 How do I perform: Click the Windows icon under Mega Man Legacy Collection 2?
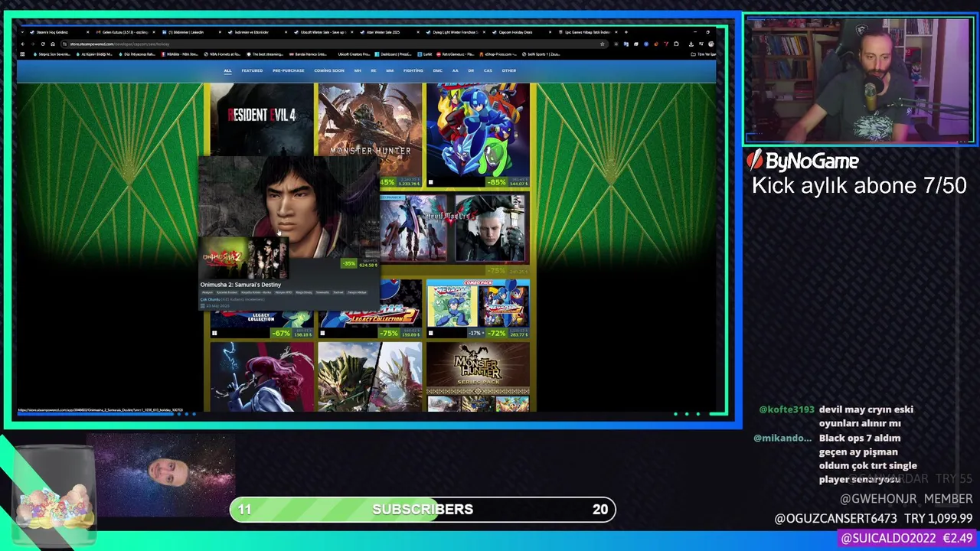(322, 333)
